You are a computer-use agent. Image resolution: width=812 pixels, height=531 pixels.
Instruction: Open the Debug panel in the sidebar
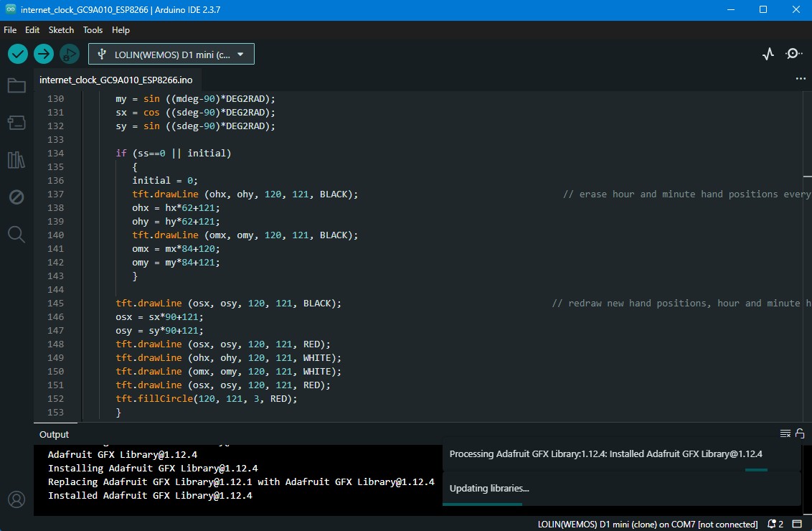click(16, 197)
